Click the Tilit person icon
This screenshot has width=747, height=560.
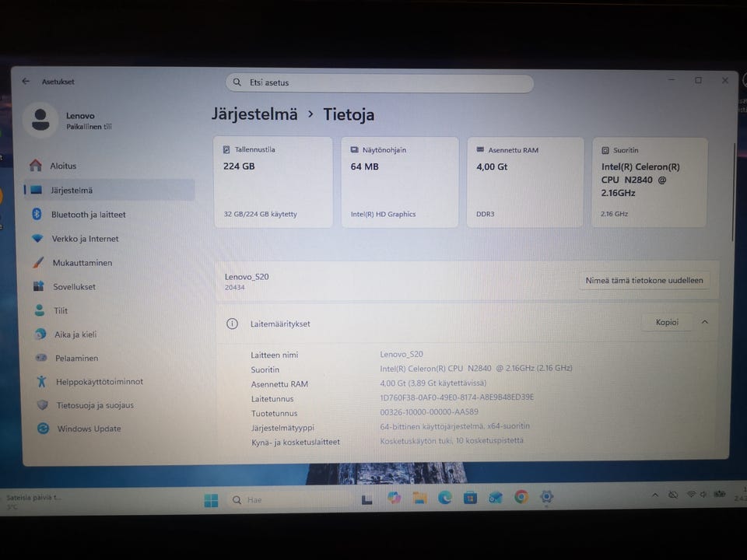pyautogui.click(x=40, y=310)
